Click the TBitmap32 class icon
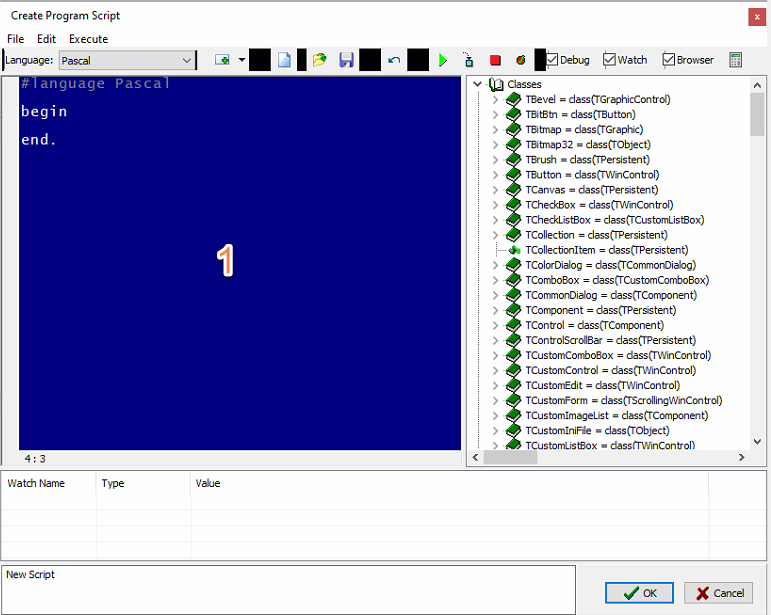Viewport: 771px width, 615px height. [513, 145]
